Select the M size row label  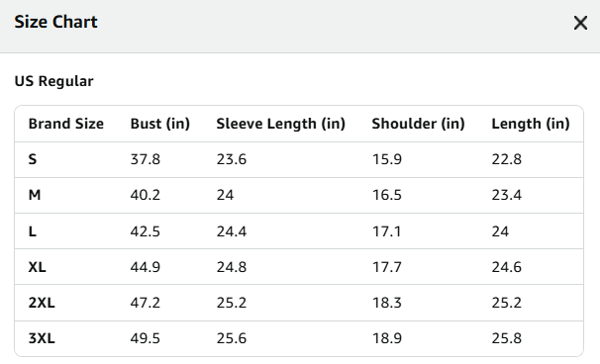35,195
